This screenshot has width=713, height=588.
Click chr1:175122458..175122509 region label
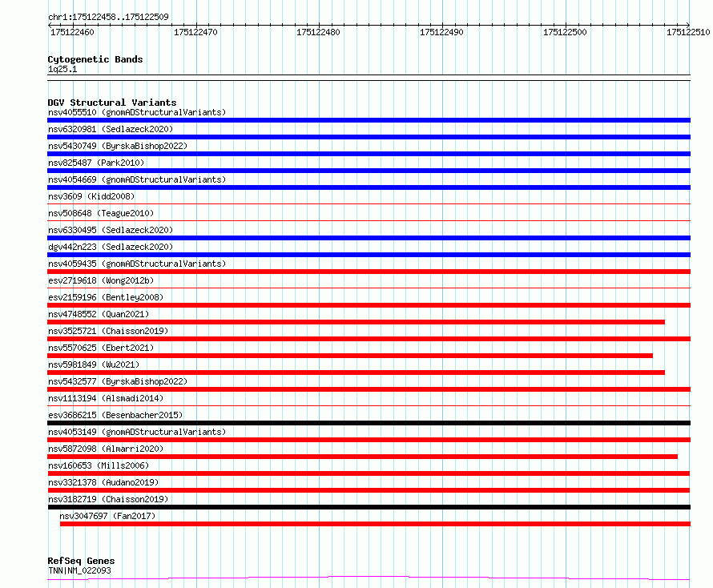(108, 17)
